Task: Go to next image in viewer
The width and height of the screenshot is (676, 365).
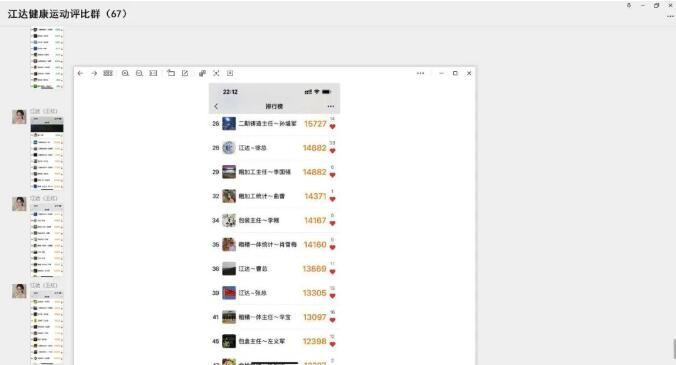Action: tap(94, 73)
